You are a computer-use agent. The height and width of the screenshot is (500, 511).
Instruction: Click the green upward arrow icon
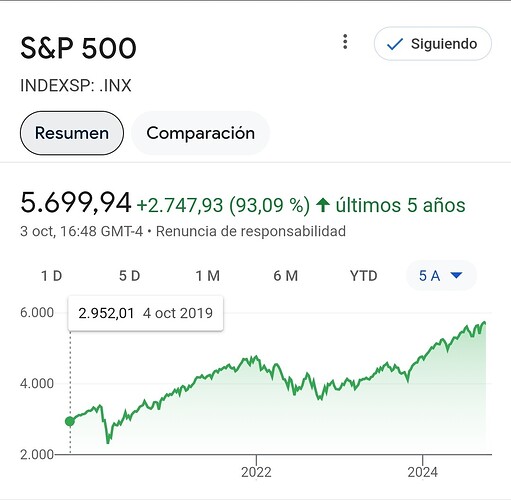(323, 205)
